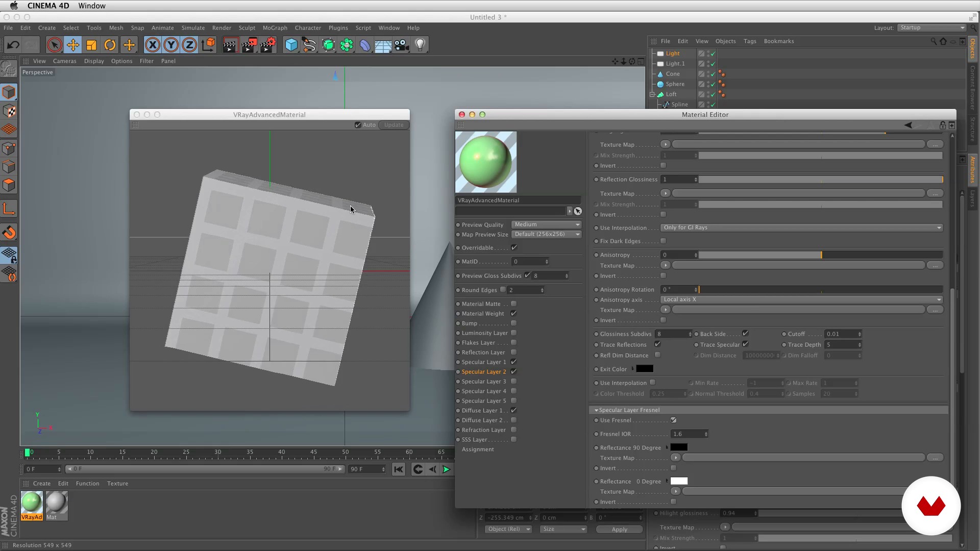This screenshot has height=551, width=980.
Task: Click browse button for Reflection Glossiness texture
Action: point(935,193)
